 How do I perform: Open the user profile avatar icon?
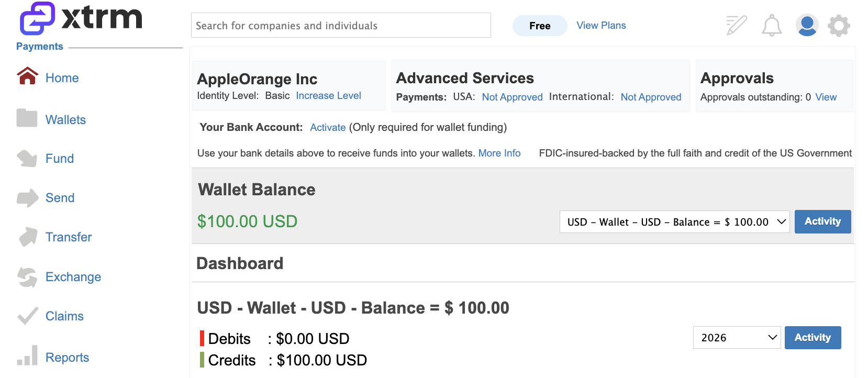(x=807, y=25)
